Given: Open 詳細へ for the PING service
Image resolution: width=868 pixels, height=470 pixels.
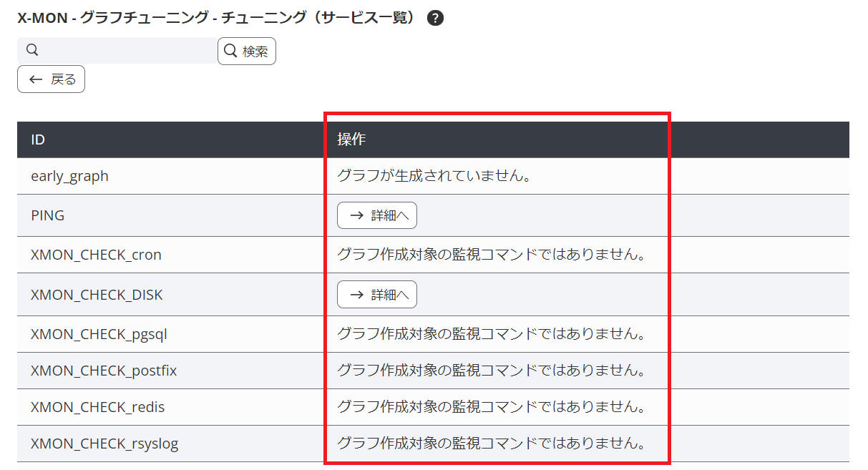Looking at the screenshot, I should [x=377, y=215].
